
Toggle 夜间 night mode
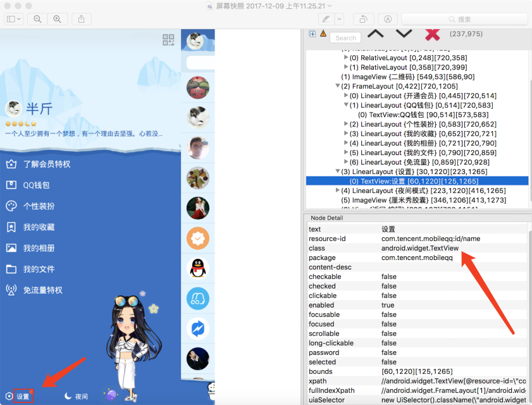point(77,396)
